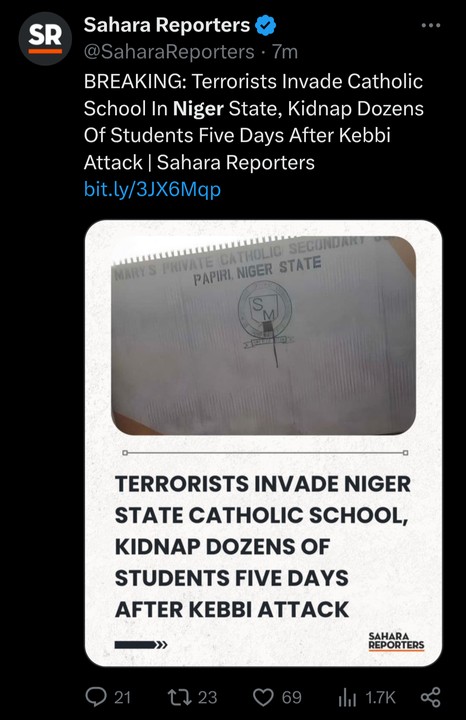Viewport: 466px width, 720px height.
Task: View the analytics bar chart icon
Action: coord(347,698)
